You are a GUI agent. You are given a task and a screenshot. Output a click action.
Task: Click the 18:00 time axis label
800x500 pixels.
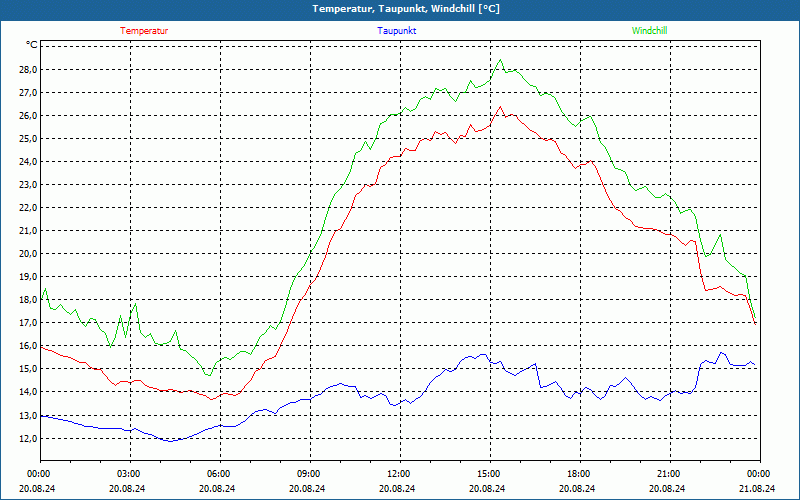[580, 473]
